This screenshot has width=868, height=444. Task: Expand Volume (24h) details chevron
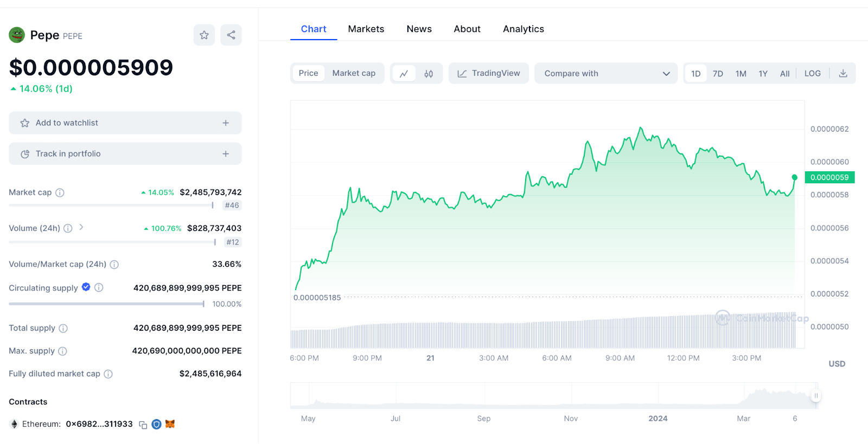pos(81,227)
